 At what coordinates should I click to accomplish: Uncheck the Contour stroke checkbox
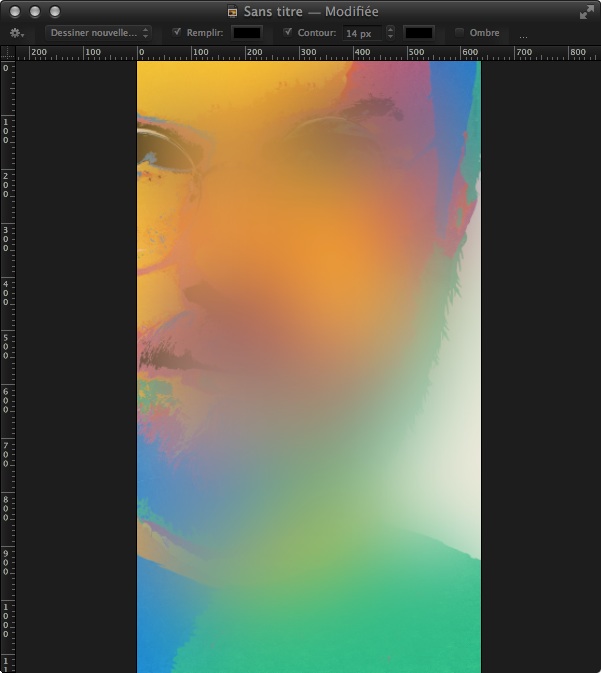pos(288,32)
